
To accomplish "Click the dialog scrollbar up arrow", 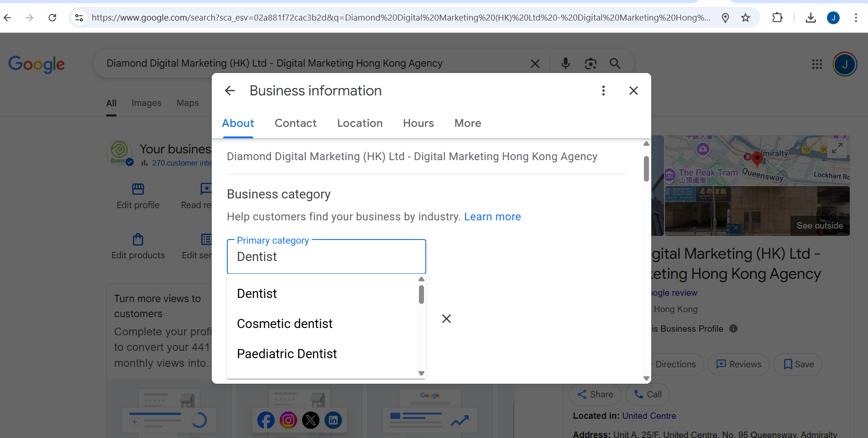I will click(646, 144).
